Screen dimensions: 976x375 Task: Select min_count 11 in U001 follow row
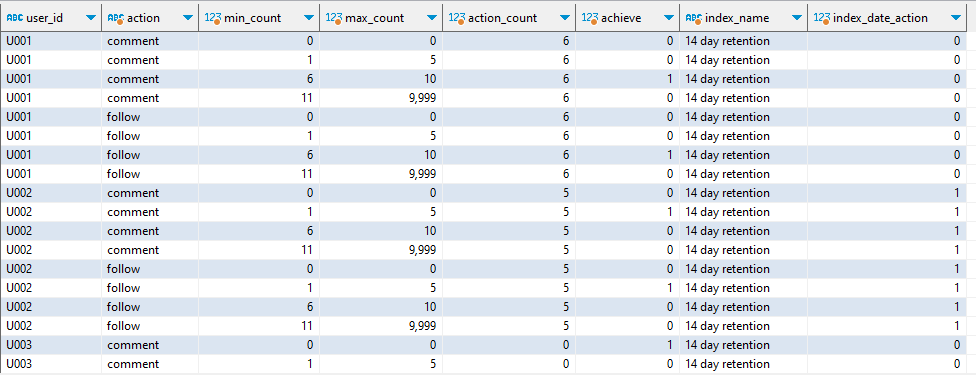[307, 174]
